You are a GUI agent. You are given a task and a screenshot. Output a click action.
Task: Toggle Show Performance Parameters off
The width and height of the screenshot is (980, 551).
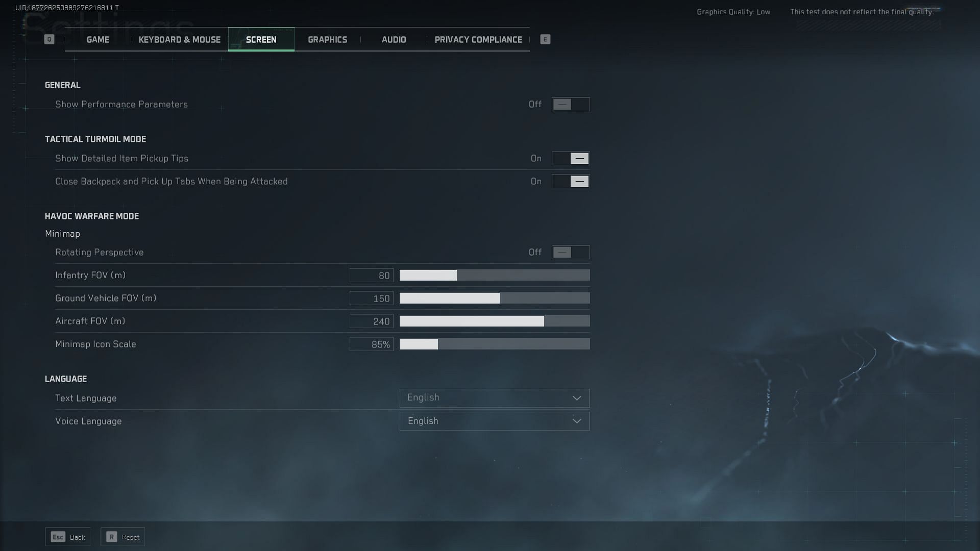pyautogui.click(x=570, y=104)
